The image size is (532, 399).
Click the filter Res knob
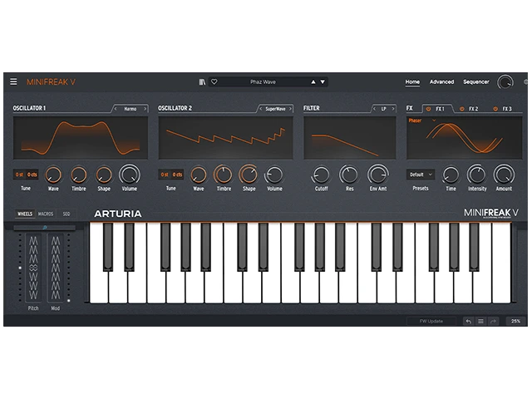349,175
